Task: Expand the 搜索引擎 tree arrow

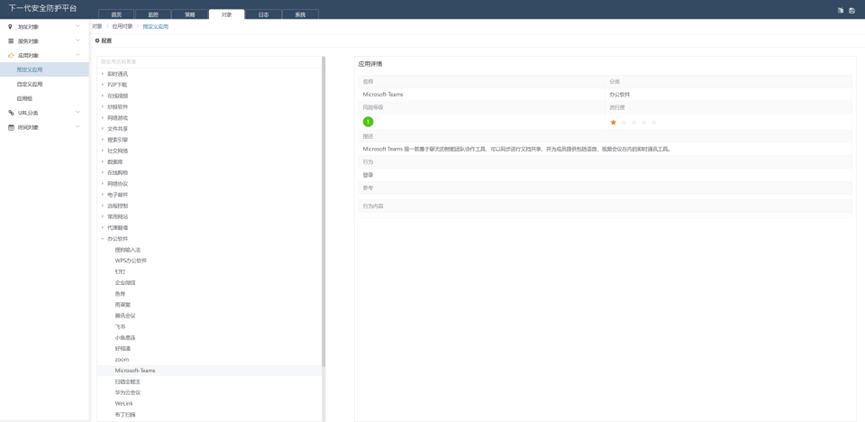Action: coord(103,140)
